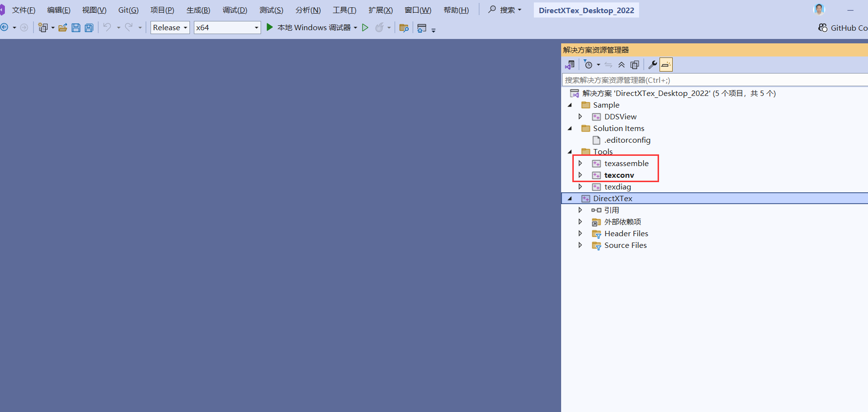Open toolbar overflow options arrow
The height and width of the screenshot is (412, 868).
434,30
